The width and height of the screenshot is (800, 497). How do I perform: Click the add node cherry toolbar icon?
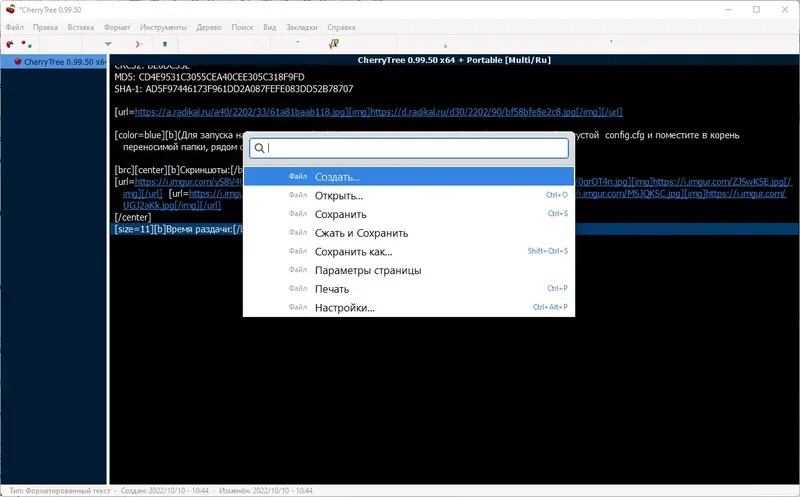click(10, 44)
